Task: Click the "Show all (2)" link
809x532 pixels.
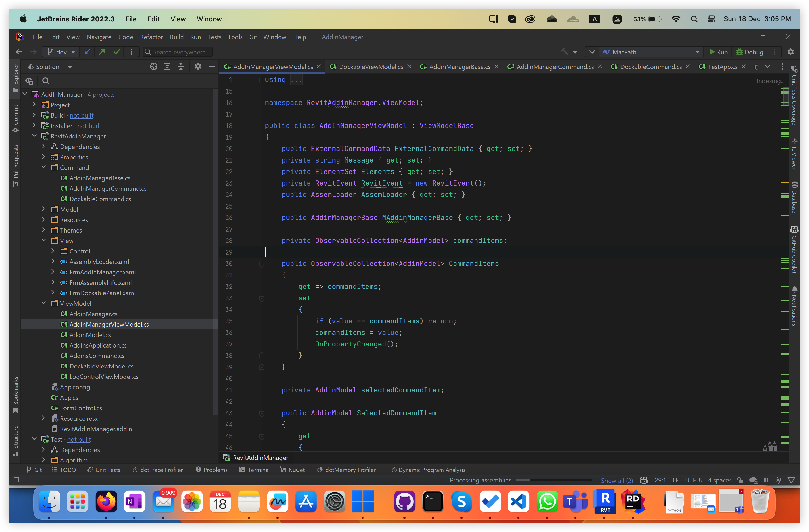Action: 617,480
